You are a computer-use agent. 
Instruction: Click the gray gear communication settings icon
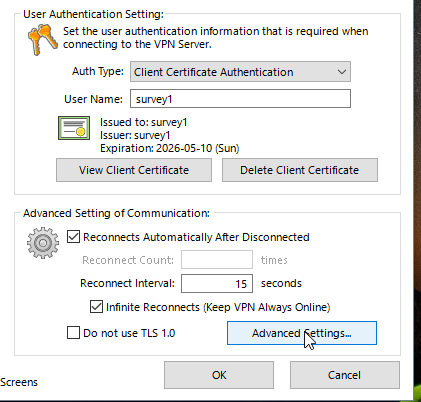[43, 243]
